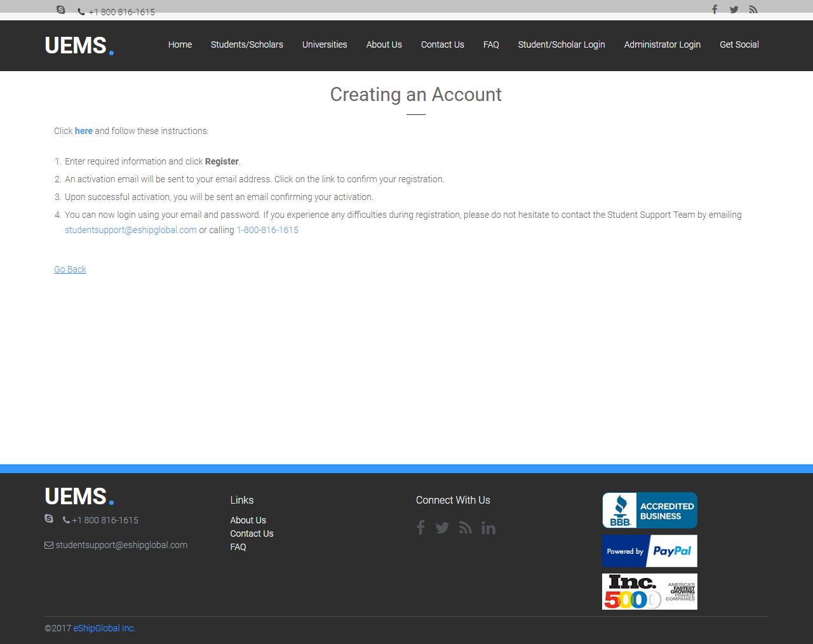Click footer RSS icon under Connect With Us
Screen dimensions: 813x644
pos(466,528)
